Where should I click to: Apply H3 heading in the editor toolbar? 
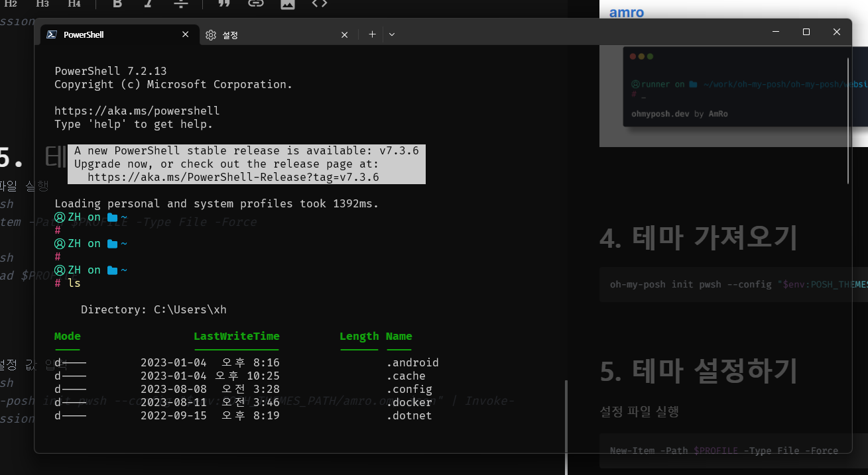[x=42, y=3]
